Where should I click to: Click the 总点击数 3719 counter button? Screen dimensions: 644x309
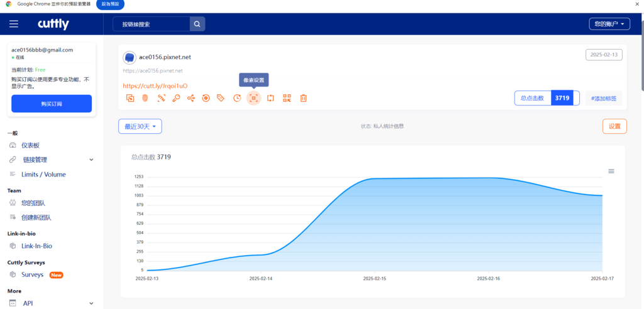pos(547,98)
